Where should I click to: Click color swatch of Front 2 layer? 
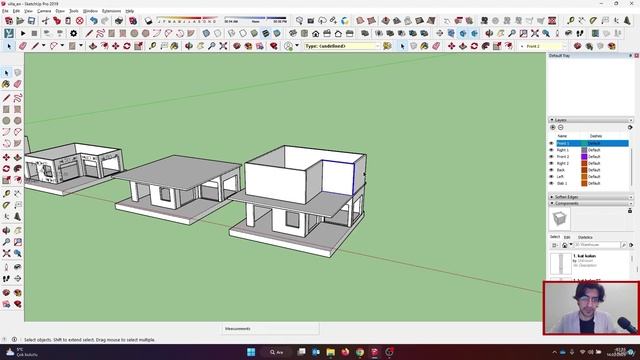[584, 157]
